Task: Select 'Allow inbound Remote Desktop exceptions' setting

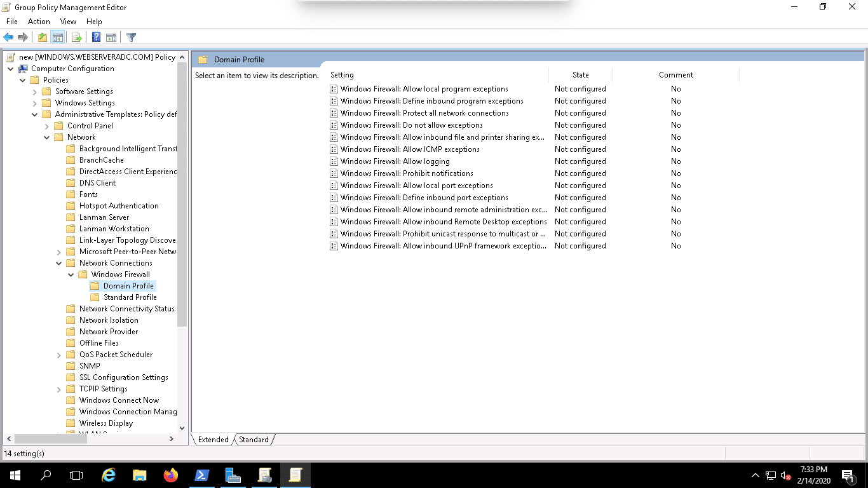Action: [444, 222]
